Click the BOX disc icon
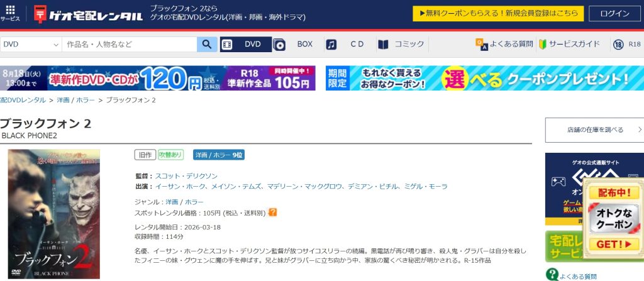This screenshot has height=281, width=644. (x=279, y=45)
